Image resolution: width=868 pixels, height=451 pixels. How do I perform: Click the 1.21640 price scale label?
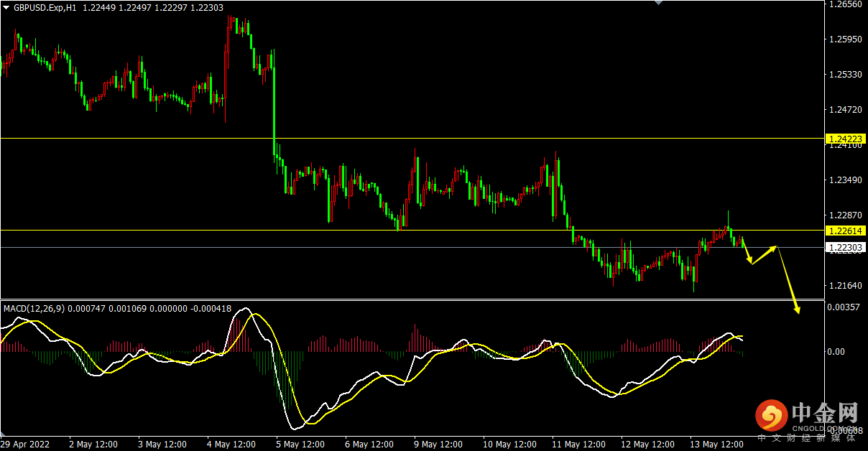(845, 286)
